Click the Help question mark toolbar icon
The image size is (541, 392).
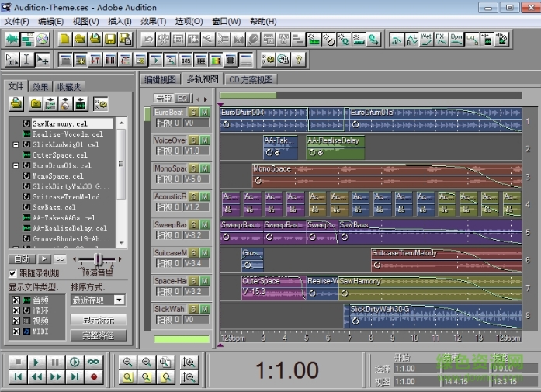[298, 59]
